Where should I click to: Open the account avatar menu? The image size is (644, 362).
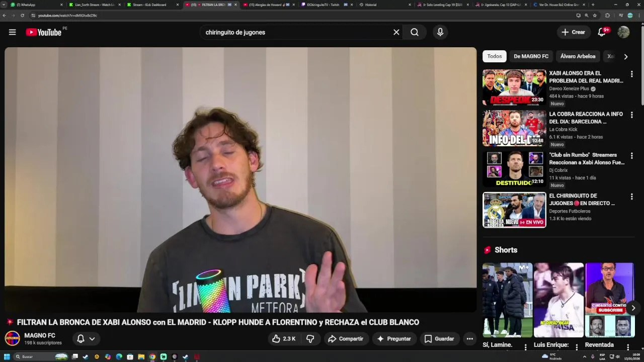[x=623, y=32]
